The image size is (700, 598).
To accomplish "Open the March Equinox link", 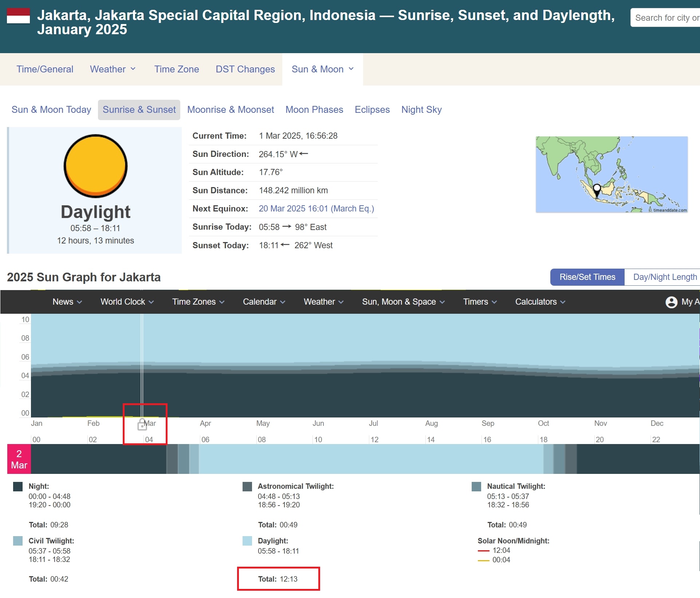I will [316, 209].
